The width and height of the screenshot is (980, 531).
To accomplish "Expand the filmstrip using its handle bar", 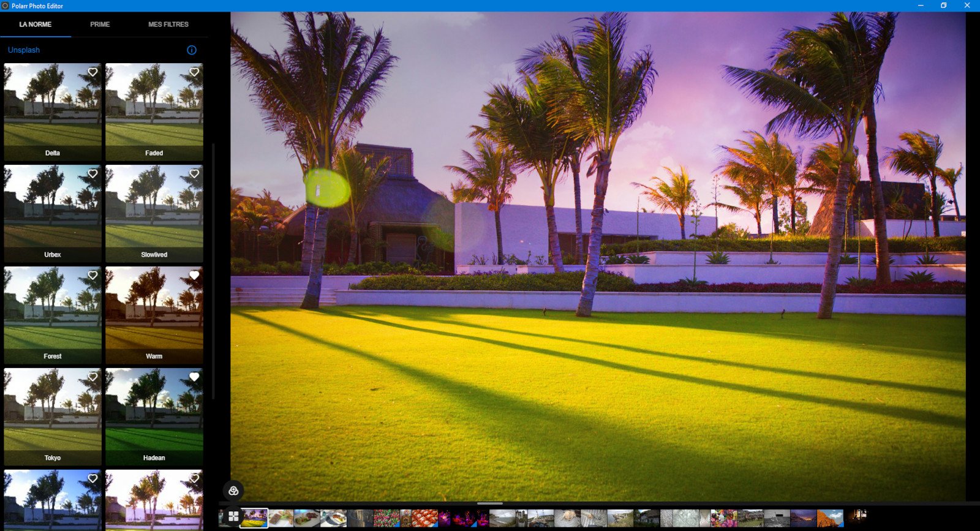I will (489, 503).
